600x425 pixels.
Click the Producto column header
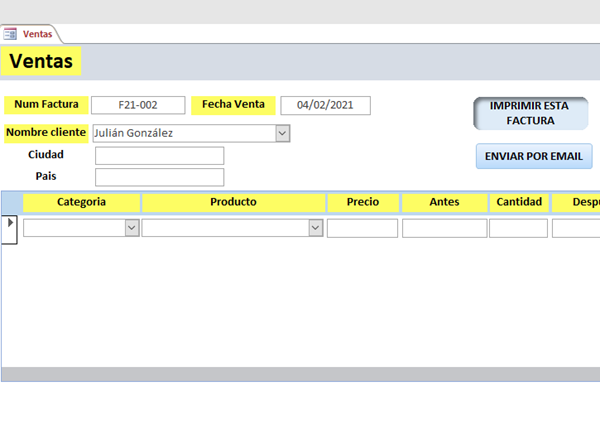tap(233, 202)
